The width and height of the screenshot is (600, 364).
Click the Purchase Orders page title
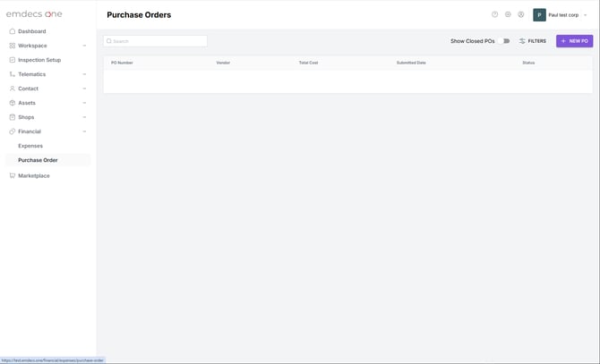139,15
